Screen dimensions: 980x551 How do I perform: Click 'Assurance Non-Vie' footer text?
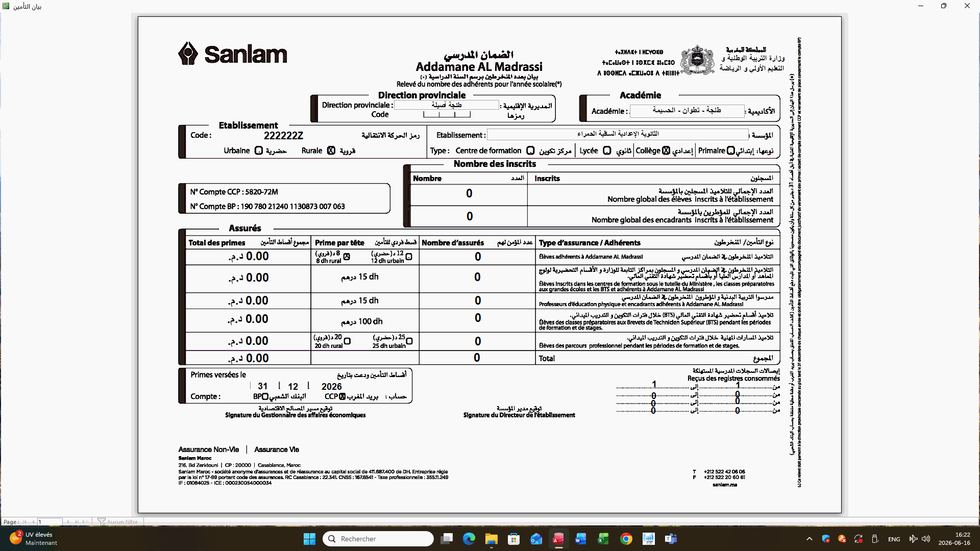209,449
